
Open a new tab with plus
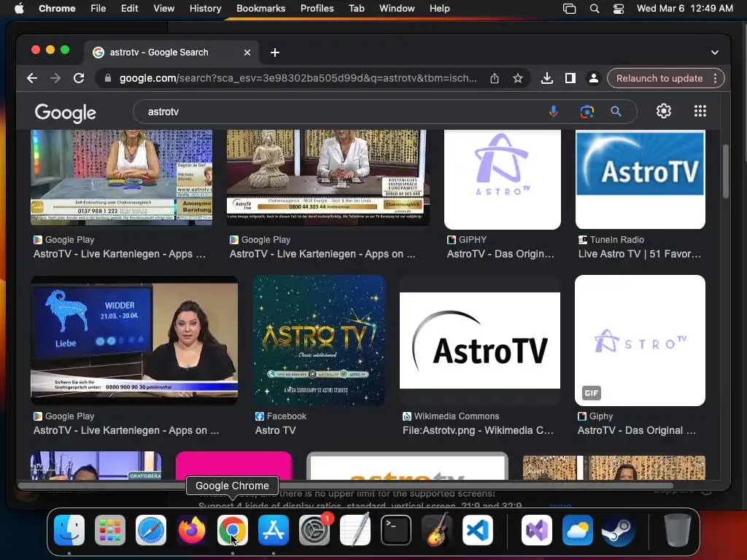(275, 52)
